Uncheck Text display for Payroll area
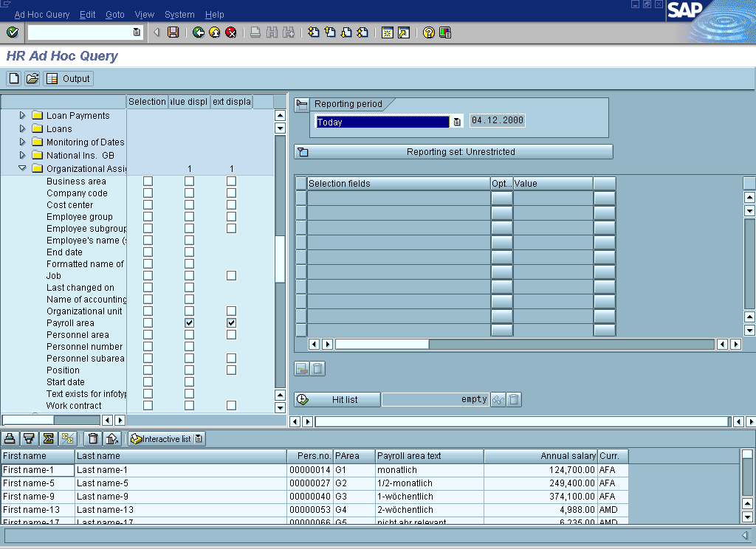This screenshot has width=756, height=549. point(231,323)
